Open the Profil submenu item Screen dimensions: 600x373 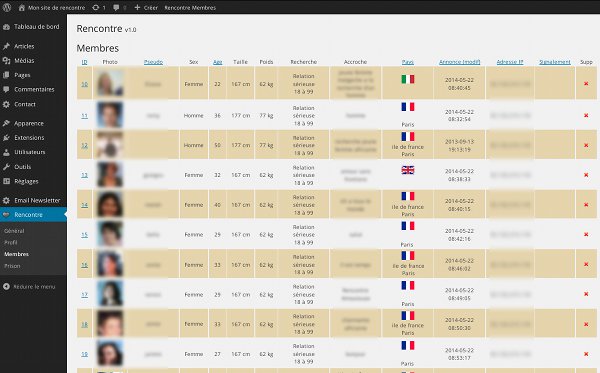tap(11, 243)
